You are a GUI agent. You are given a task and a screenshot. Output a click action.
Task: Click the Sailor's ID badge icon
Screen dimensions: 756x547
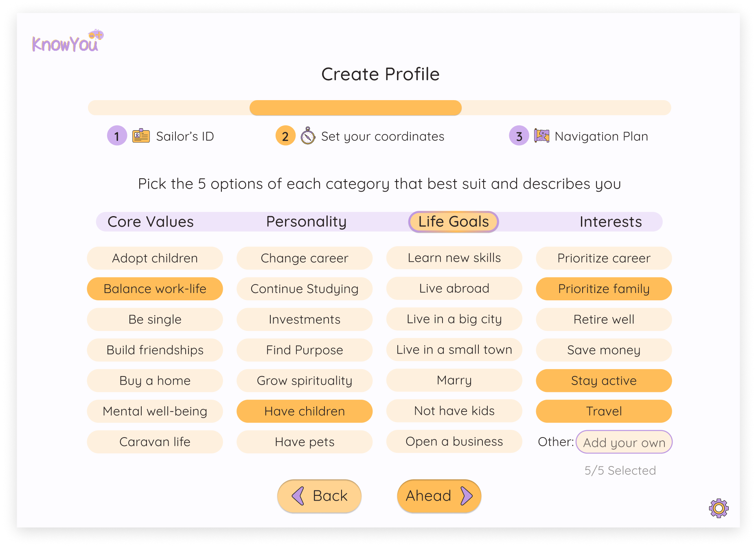pos(141,136)
